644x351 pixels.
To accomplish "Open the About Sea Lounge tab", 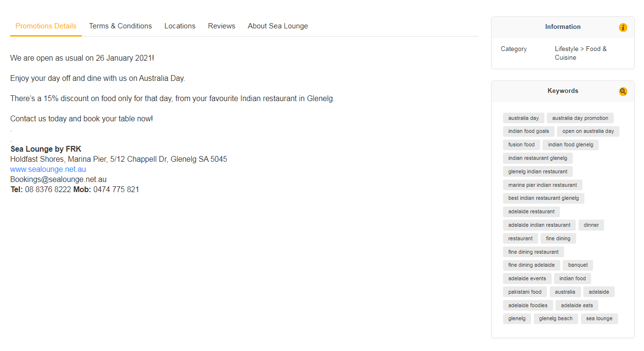I will (x=278, y=26).
